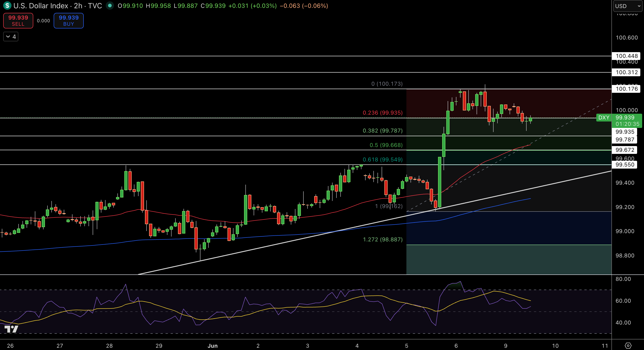The height and width of the screenshot is (350, 644).
Task: Click the 0.000 spread value
Action: [x=44, y=21]
